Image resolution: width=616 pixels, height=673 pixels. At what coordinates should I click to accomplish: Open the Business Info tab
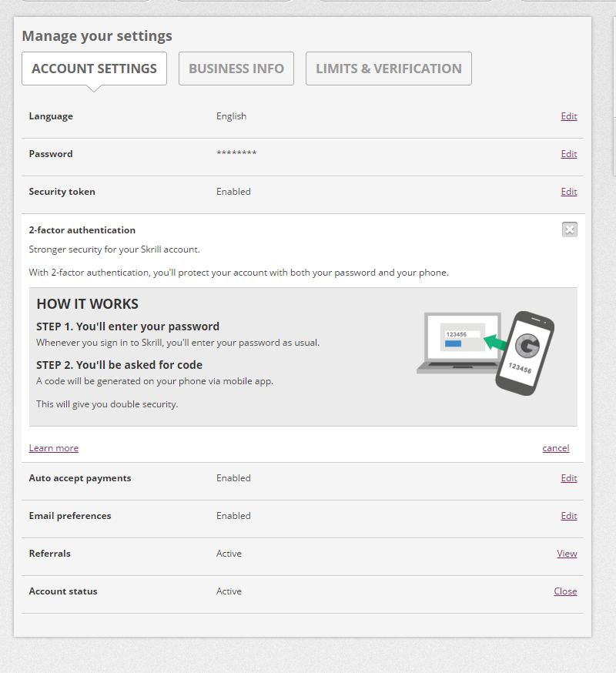click(236, 69)
